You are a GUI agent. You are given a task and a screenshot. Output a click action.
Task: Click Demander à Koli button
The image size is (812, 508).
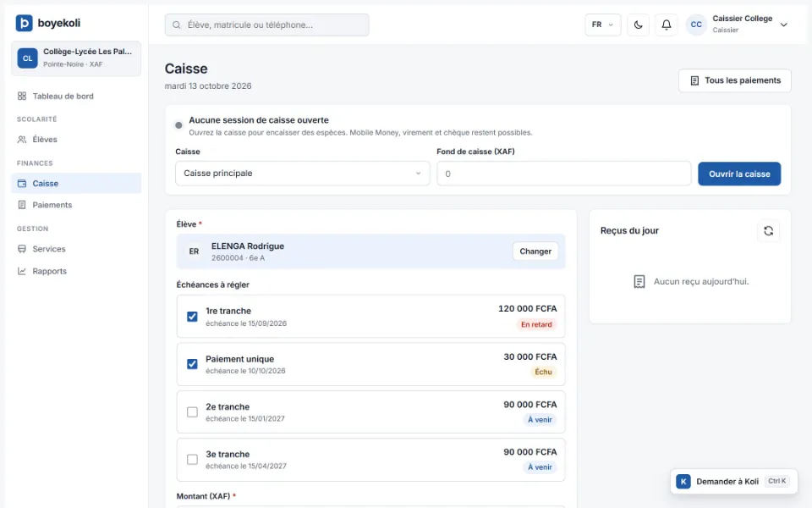(734, 482)
